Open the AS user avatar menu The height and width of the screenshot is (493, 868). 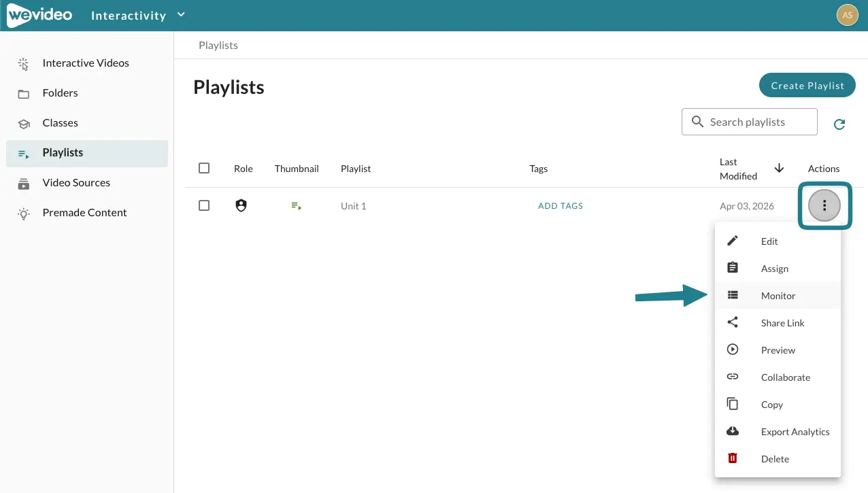[847, 15]
